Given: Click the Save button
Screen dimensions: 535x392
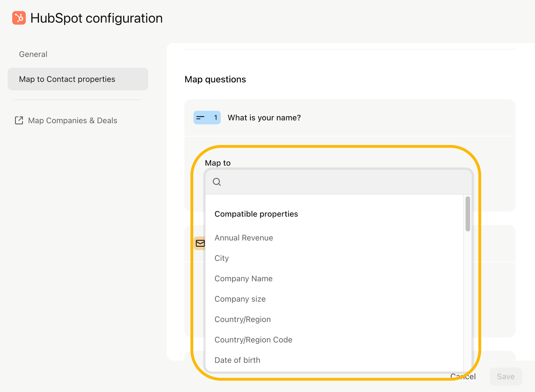Looking at the screenshot, I should [506, 377].
